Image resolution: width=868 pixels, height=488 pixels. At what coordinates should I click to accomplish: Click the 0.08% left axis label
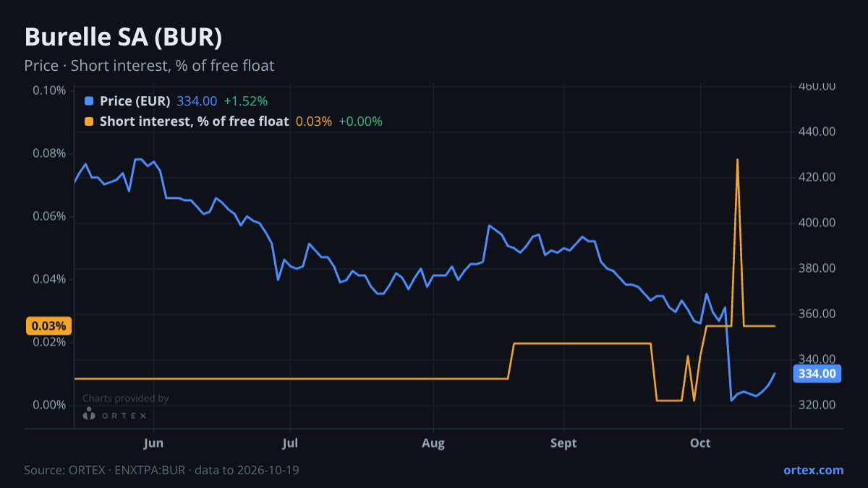(x=50, y=153)
